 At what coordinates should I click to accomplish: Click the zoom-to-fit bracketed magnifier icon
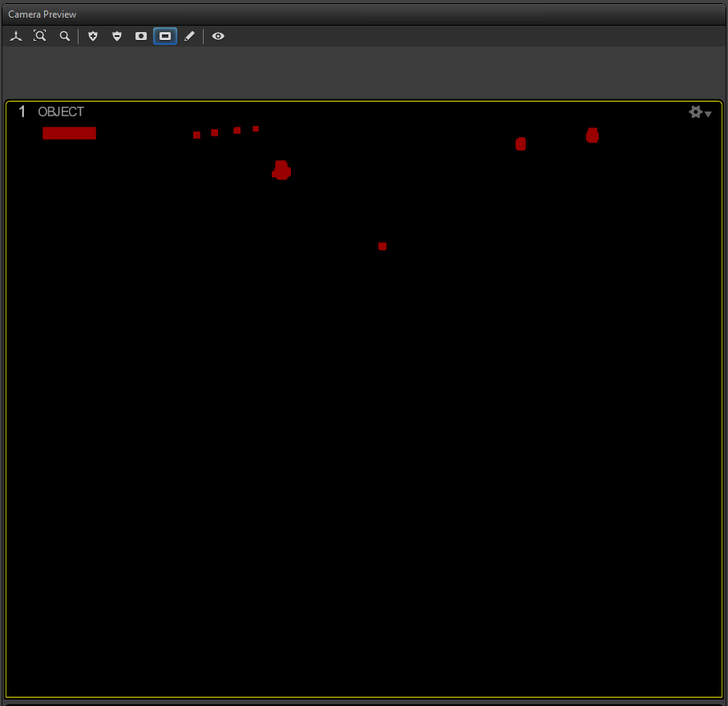click(40, 36)
